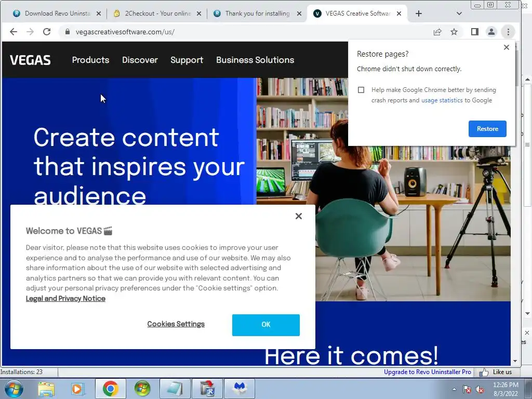Close the VEGAS Creative Software tab
532x399 pixels.
pos(399,14)
